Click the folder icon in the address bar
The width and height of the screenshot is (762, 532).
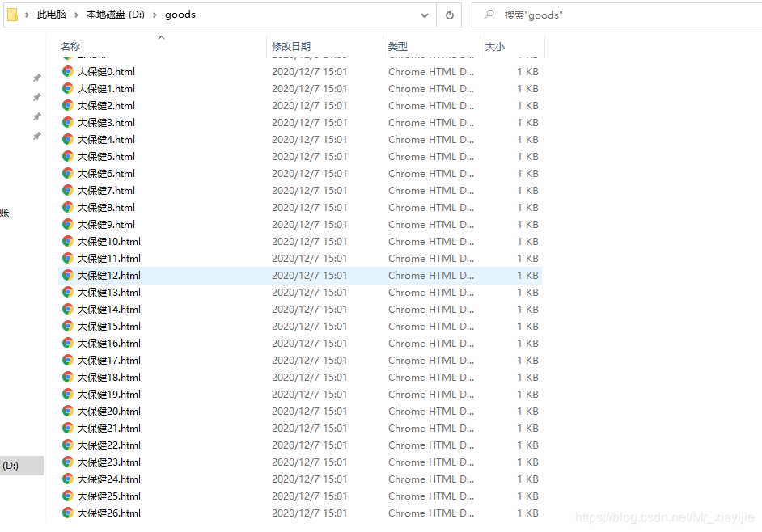[13, 15]
